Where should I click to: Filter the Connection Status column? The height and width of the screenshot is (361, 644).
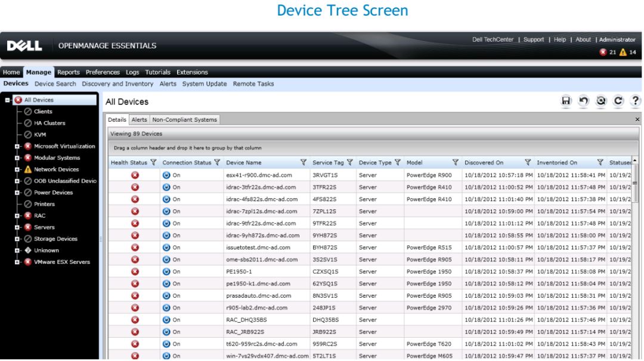click(x=217, y=162)
